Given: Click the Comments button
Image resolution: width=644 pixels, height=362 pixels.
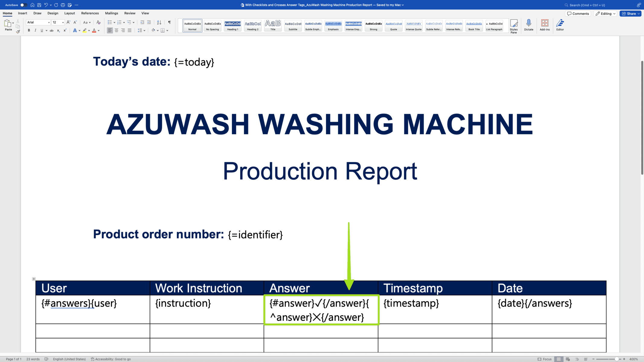Looking at the screenshot, I should tap(578, 14).
